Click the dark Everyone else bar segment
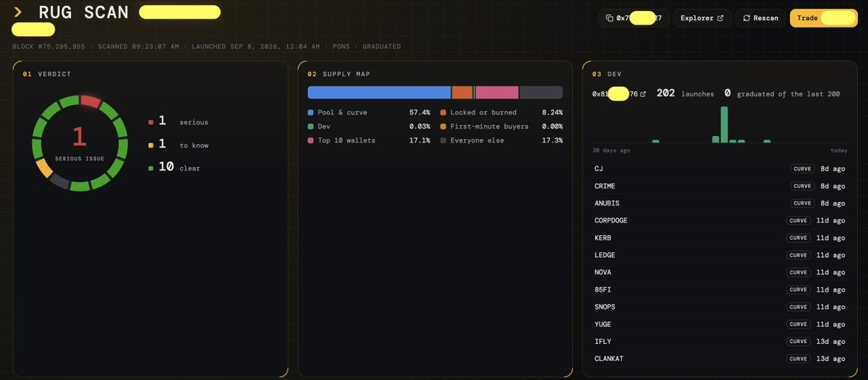Screen dimensions: 868x380 [541, 92]
